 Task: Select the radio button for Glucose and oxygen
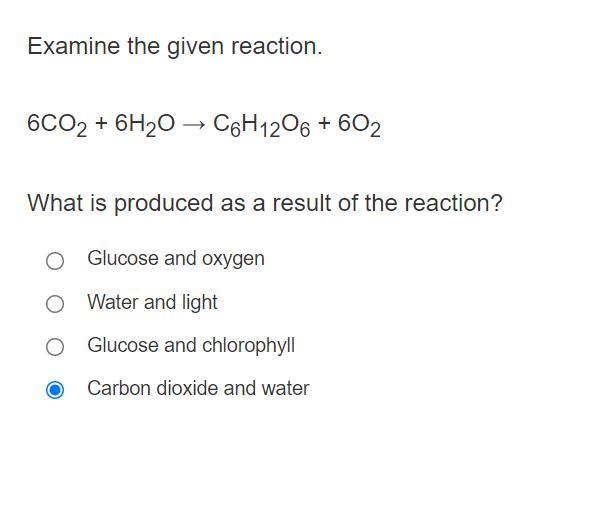coord(55,261)
